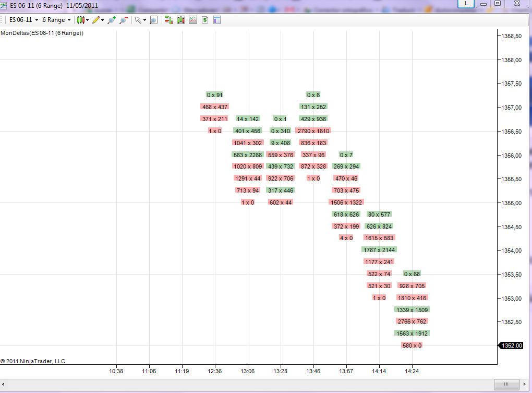This screenshot has height=393, width=532.
Task: Open the drawing tools dropdown arrow
Action: click(102, 20)
